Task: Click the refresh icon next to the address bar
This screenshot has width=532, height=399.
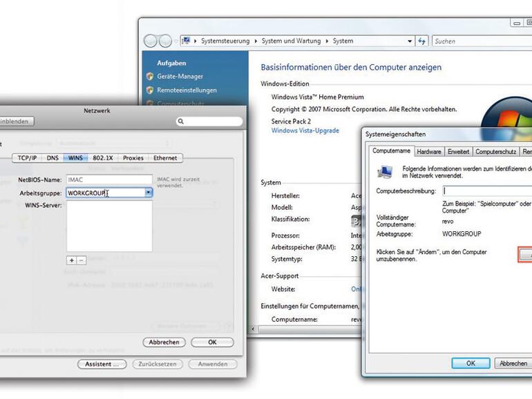Action: click(421, 41)
